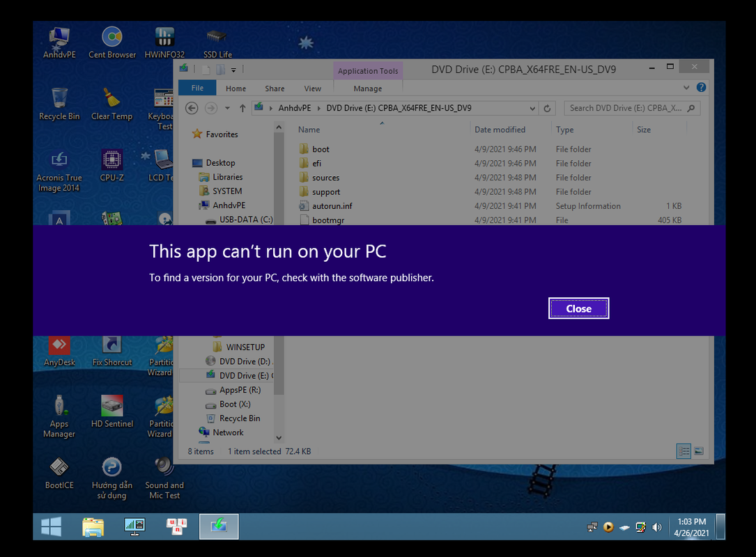Click the network tray icon
The image size is (756, 557).
pos(592,527)
